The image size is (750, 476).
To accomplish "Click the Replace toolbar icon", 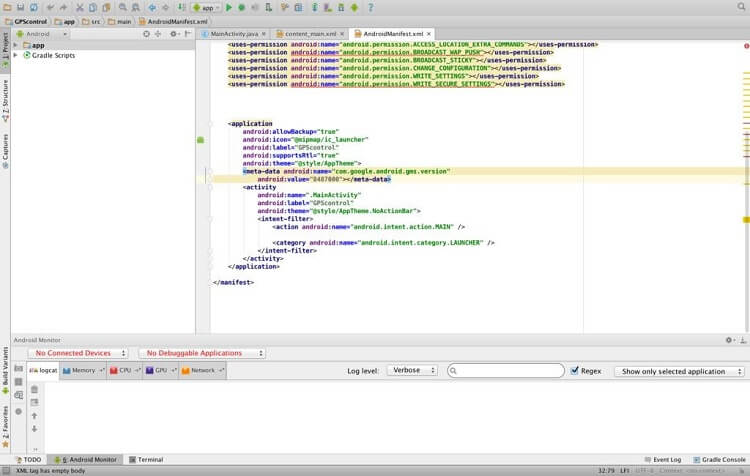I will click(136, 7).
